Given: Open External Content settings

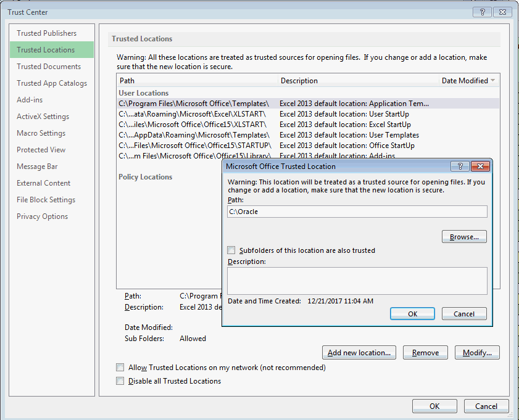Looking at the screenshot, I should pos(43,183).
